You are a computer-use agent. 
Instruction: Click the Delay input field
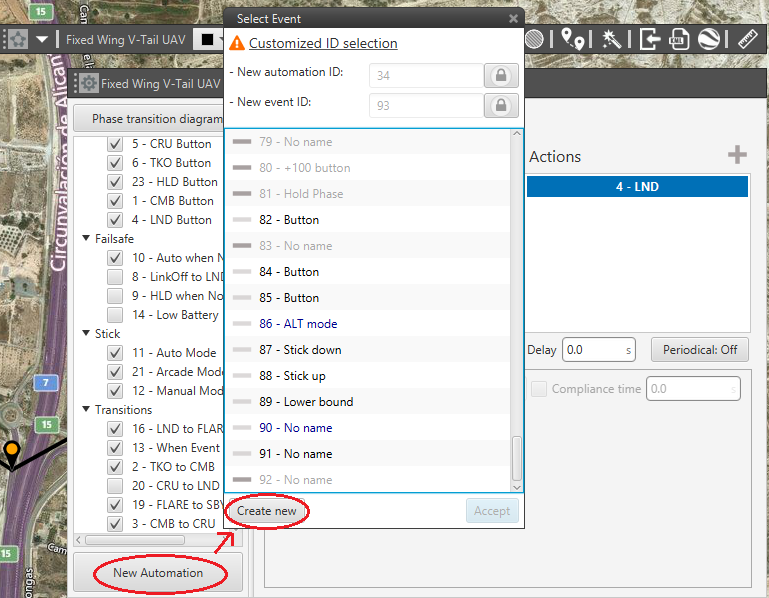[x=599, y=350]
